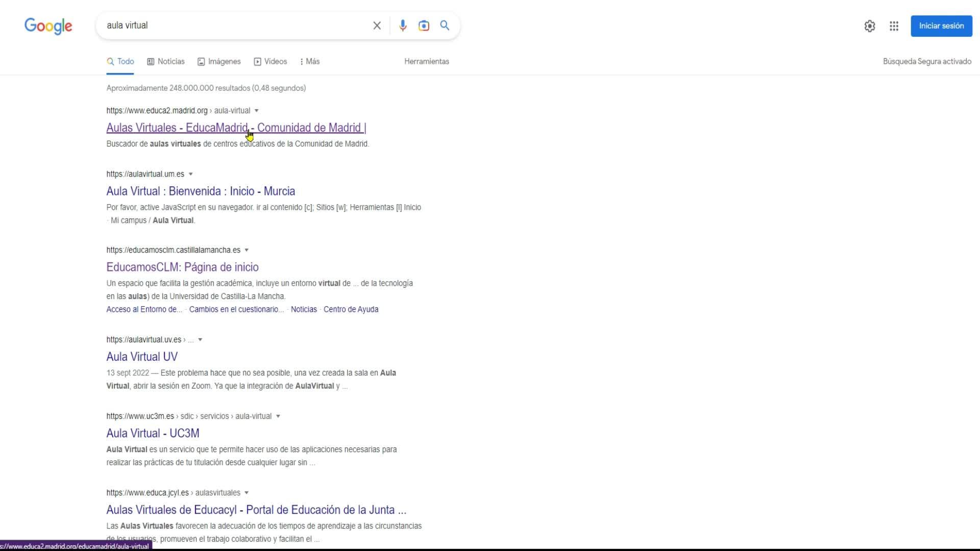Open the settings gear icon
980x551 pixels.
tap(870, 26)
